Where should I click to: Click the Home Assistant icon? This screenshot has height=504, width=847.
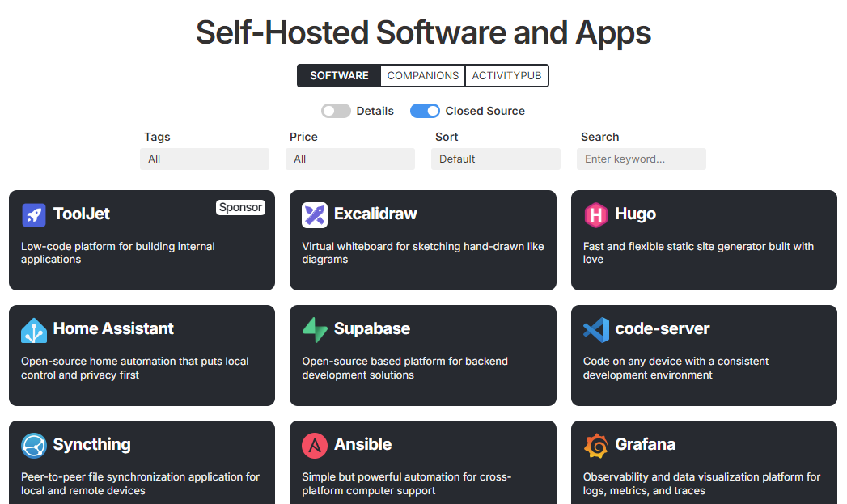click(x=32, y=330)
